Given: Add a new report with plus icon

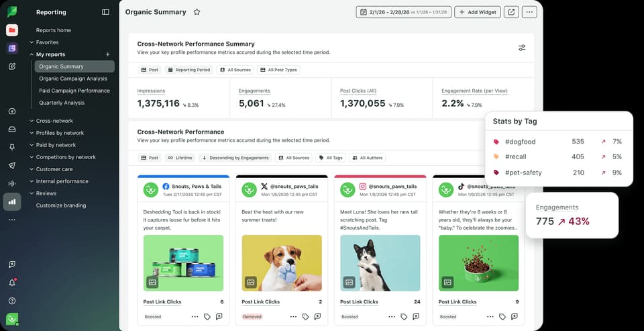Looking at the screenshot, I should click(x=107, y=54).
